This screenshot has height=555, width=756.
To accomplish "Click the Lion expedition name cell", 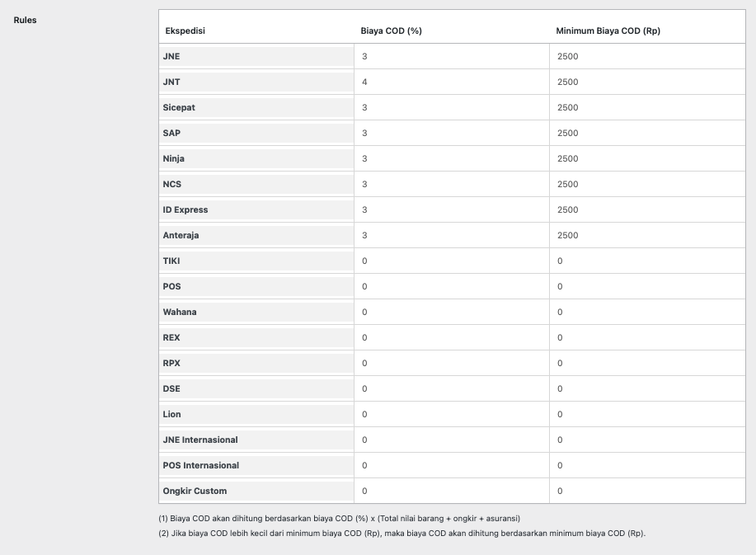I will (x=256, y=414).
